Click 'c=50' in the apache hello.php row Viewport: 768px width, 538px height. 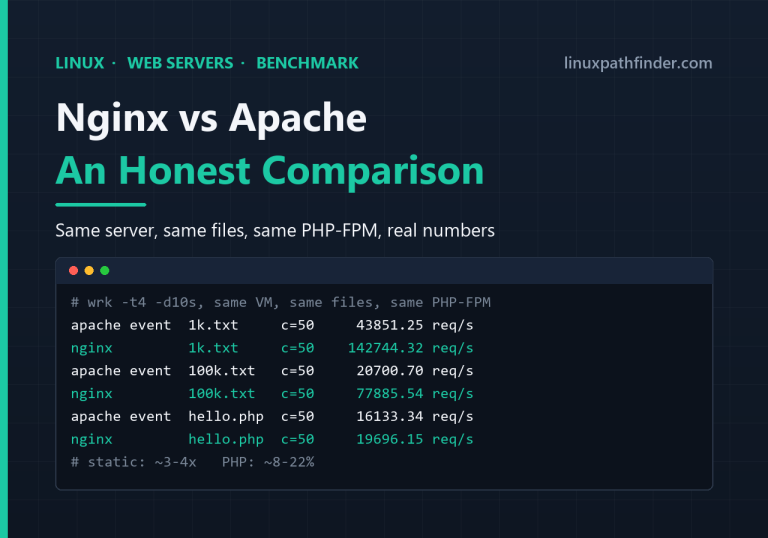click(x=297, y=416)
